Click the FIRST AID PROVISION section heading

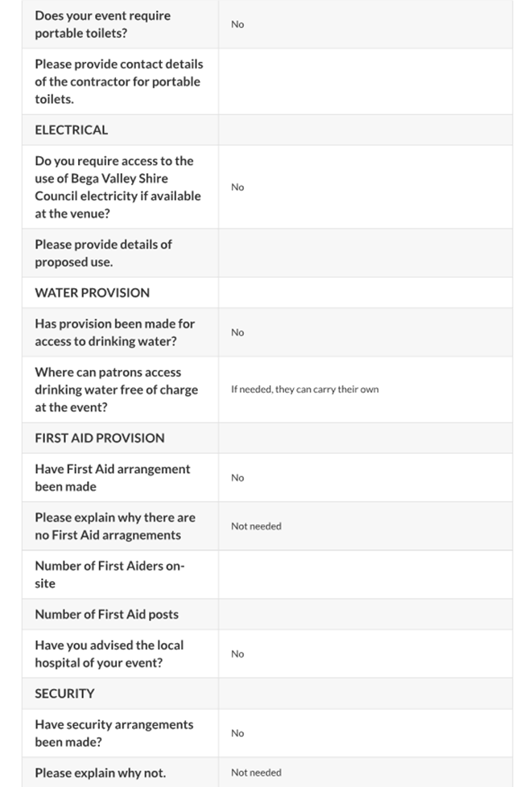99,438
